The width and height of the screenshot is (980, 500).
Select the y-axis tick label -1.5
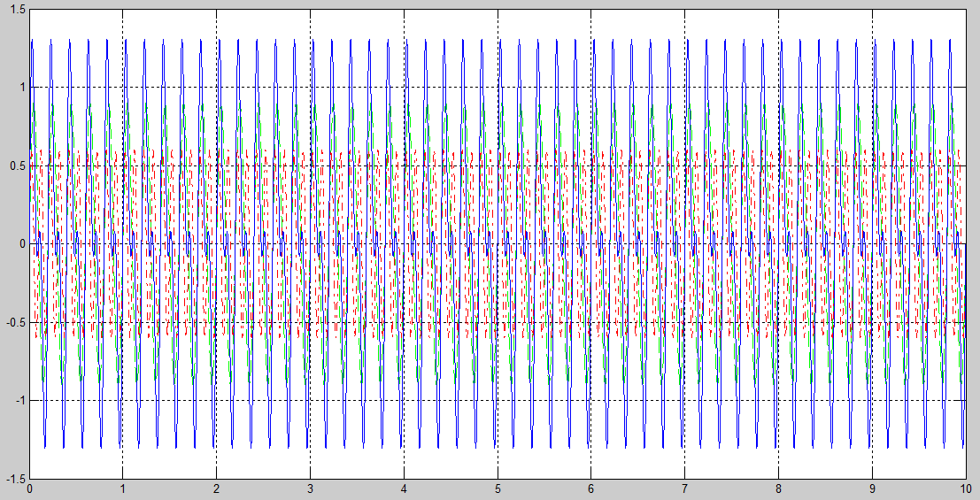coord(16,479)
